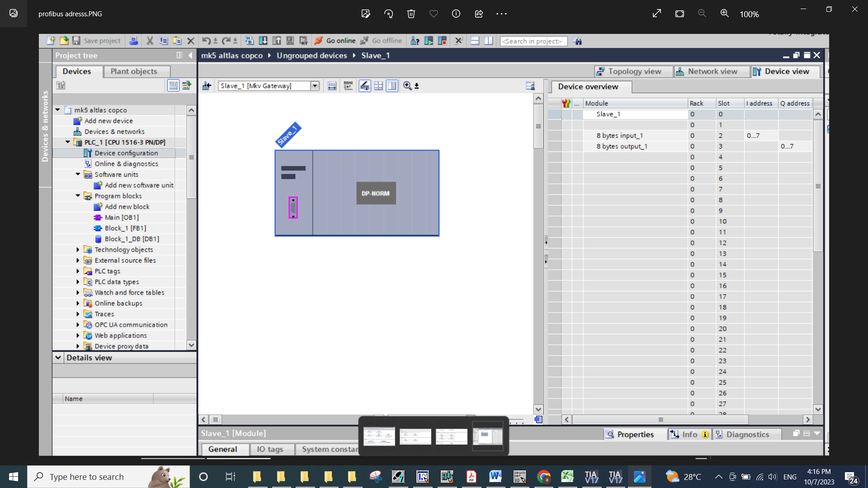The width and height of the screenshot is (868, 488).
Task: Click the Save project button
Action: [97, 41]
